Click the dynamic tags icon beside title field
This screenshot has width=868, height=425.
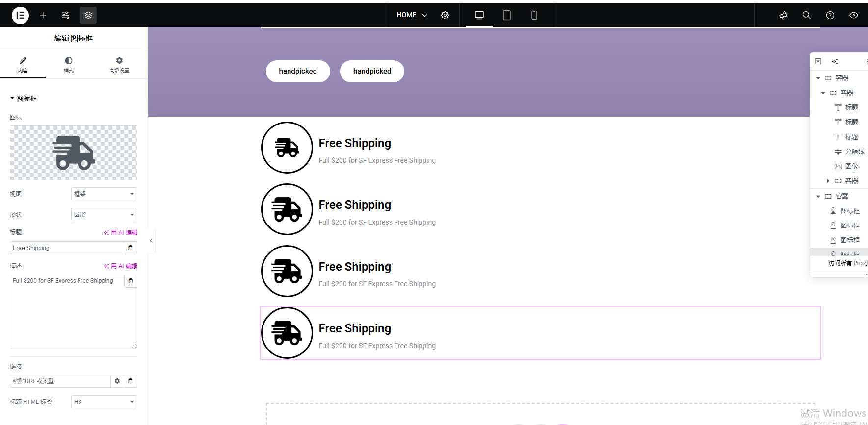point(131,248)
